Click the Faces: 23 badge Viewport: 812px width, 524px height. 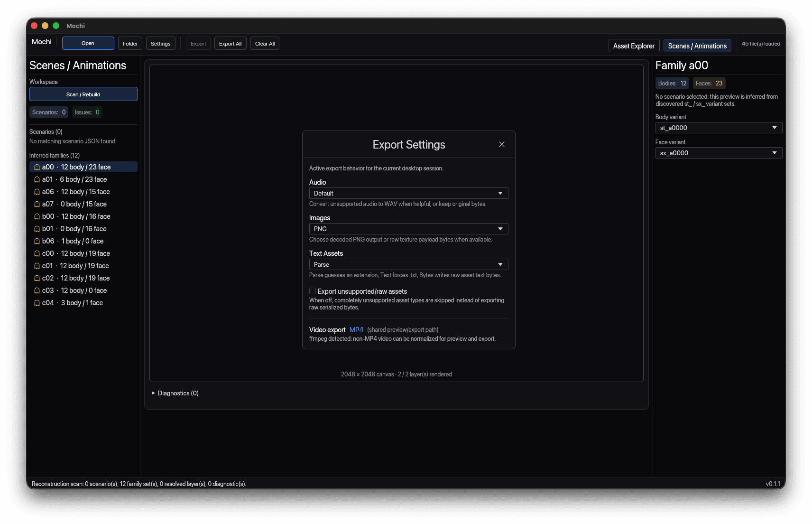(709, 83)
